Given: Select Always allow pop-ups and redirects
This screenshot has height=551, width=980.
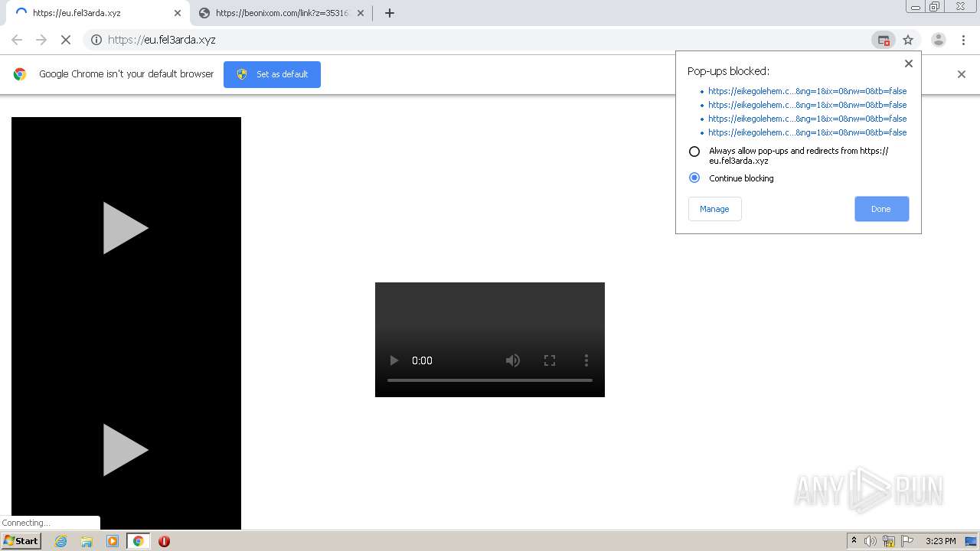Looking at the screenshot, I should pos(694,152).
